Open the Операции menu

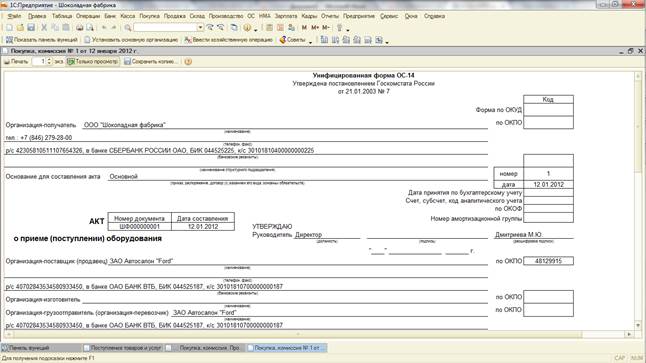[x=88, y=16]
